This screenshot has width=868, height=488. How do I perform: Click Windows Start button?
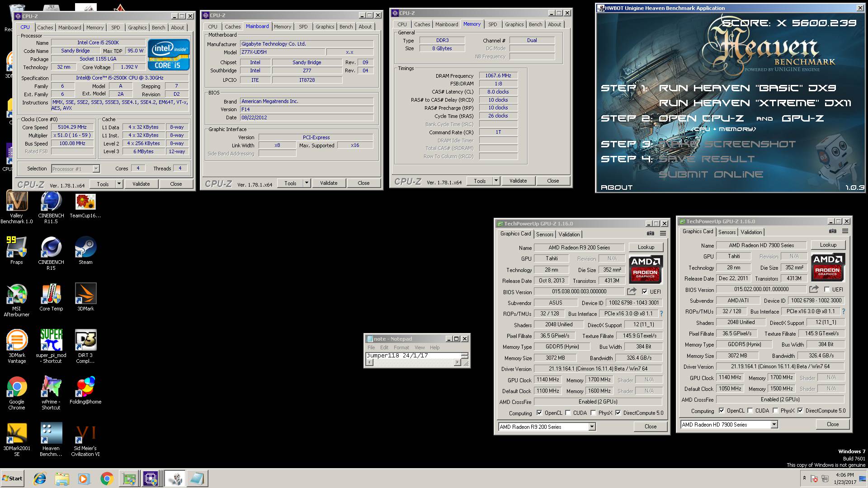point(13,479)
